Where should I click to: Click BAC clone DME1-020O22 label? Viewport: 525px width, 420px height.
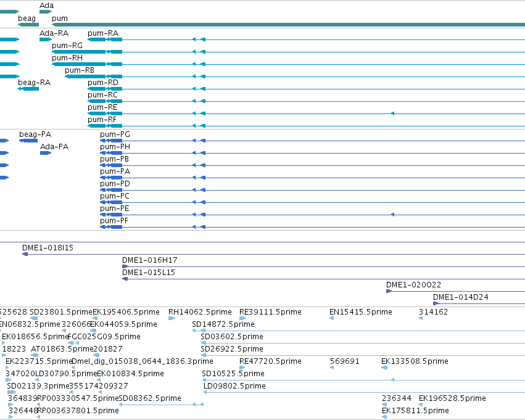(x=413, y=285)
